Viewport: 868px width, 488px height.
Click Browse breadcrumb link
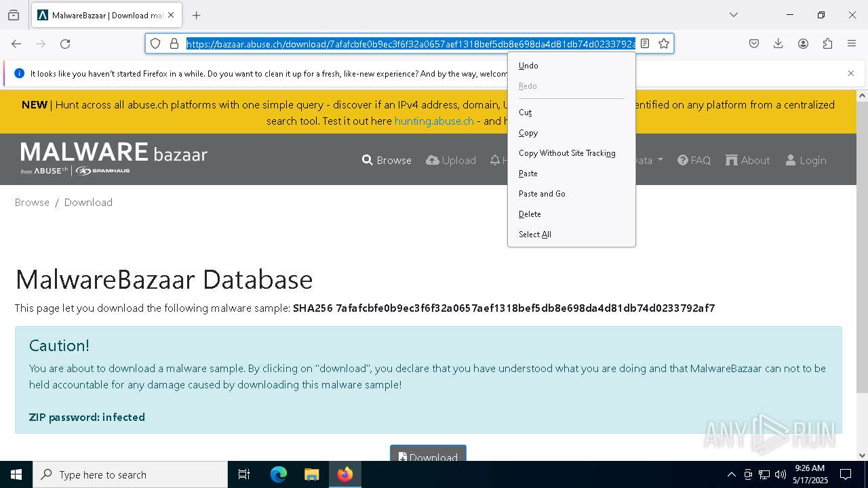coord(32,202)
